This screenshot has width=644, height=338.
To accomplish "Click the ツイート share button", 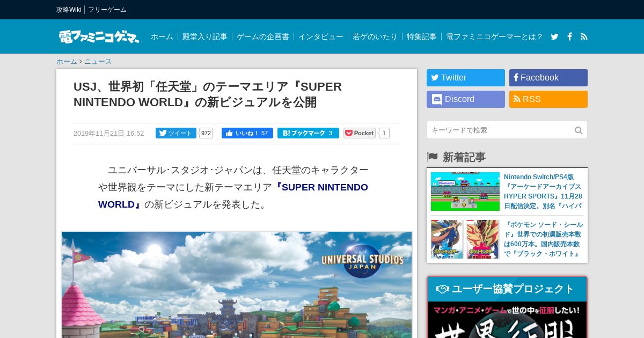I will tap(176, 133).
